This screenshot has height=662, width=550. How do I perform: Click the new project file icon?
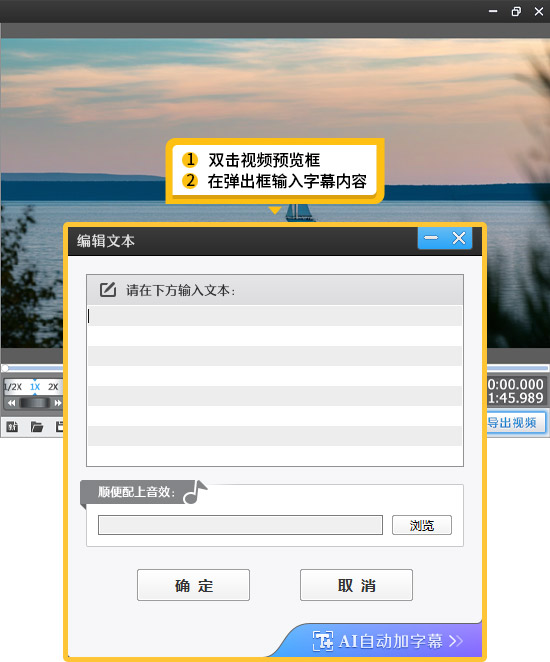[12, 427]
